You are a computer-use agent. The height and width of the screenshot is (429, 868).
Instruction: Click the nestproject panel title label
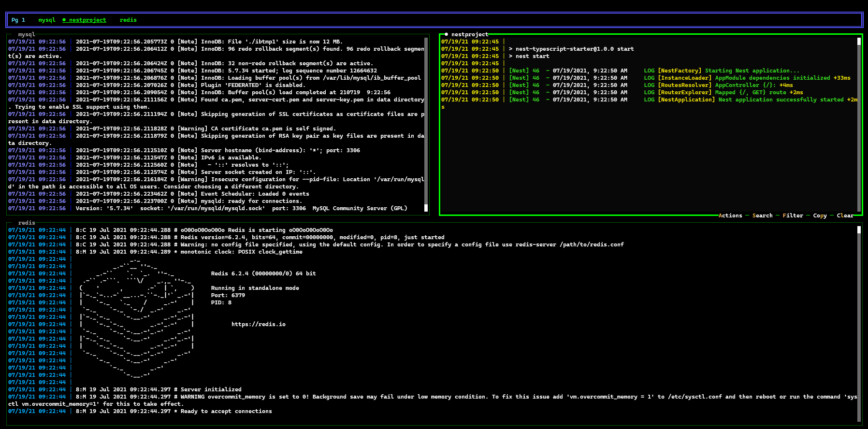tap(470, 34)
